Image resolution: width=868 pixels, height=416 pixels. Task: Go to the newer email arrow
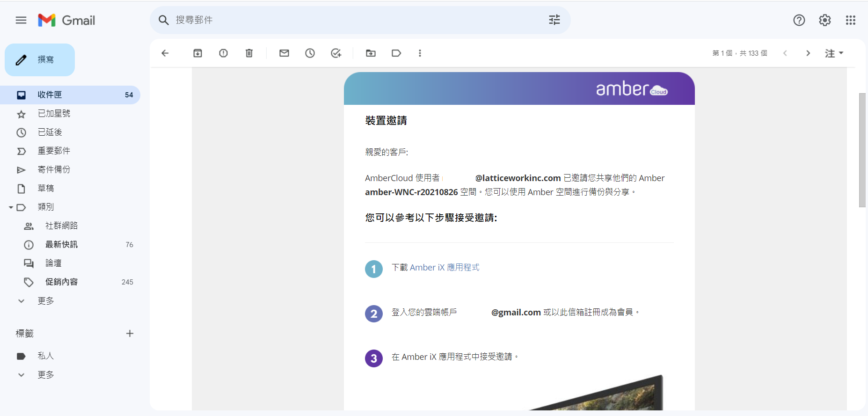(785, 53)
